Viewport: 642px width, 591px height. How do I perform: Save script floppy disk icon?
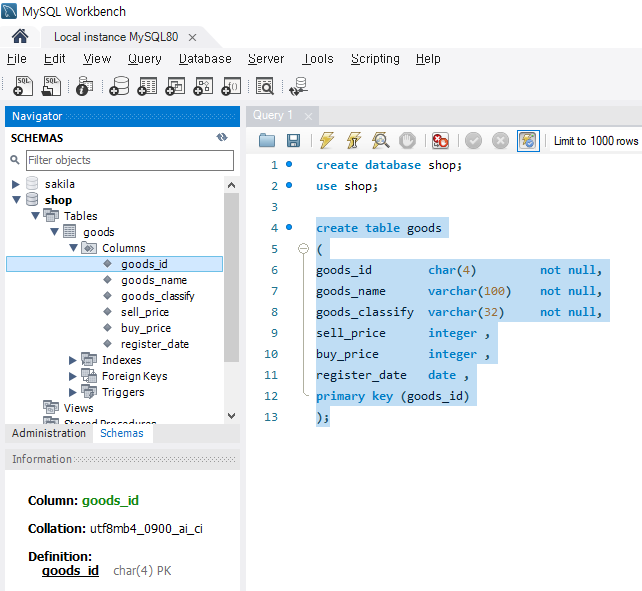click(x=293, y=140)
